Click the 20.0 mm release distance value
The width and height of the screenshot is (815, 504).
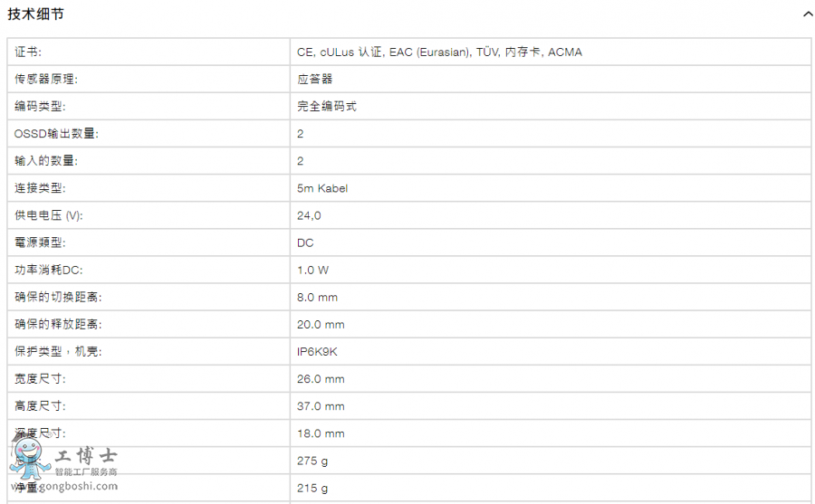pos(321,325)
